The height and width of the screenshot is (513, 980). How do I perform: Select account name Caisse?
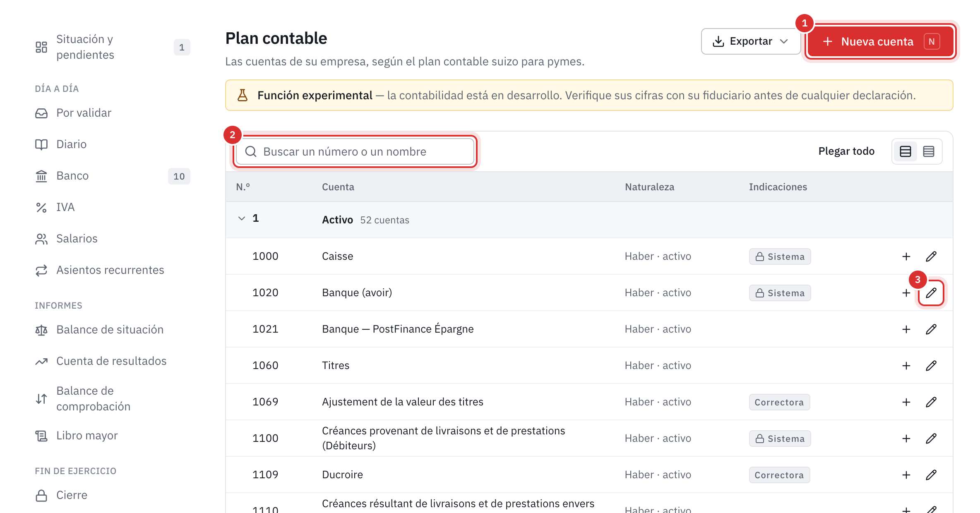click(x=338, y=256)
